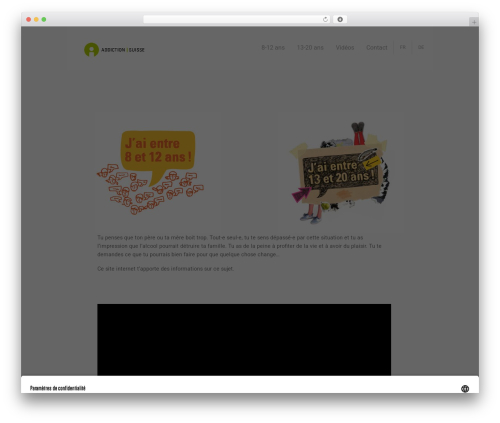Open the 13-20 ans menu item
This screenshot has height=423, width=500.
pos(310,48)
